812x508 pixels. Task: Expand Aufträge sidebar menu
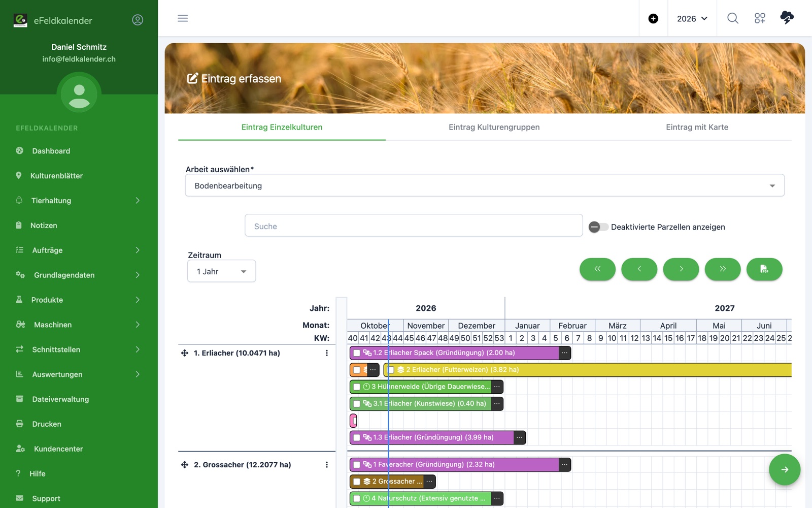79,250
